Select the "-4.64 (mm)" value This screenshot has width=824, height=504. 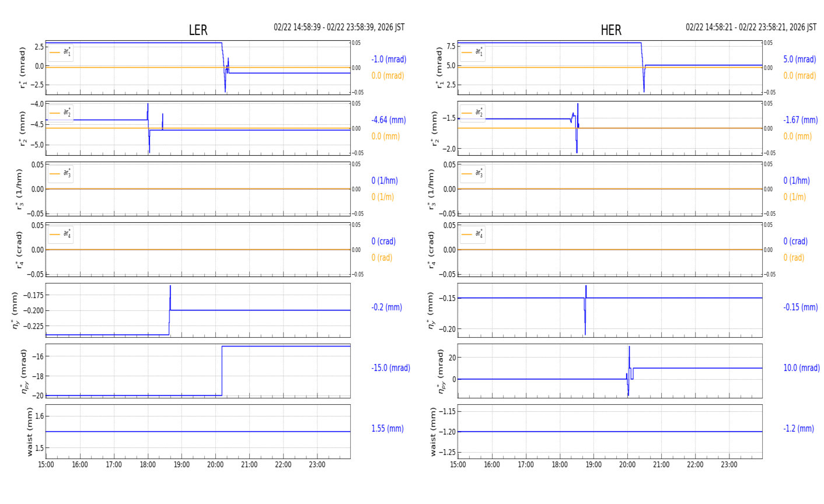click(389, 120)
